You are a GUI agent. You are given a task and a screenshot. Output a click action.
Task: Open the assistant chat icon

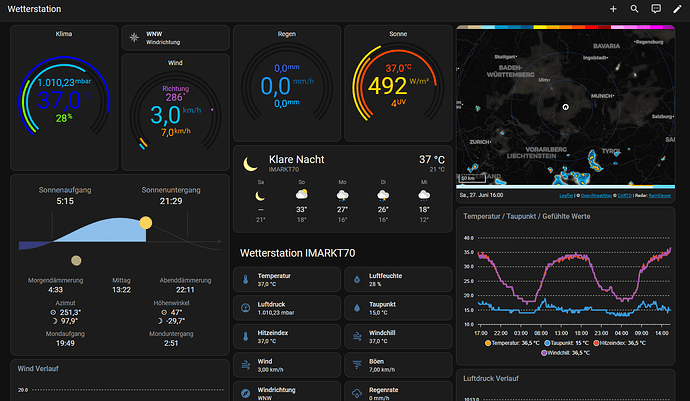coord(656,9)
